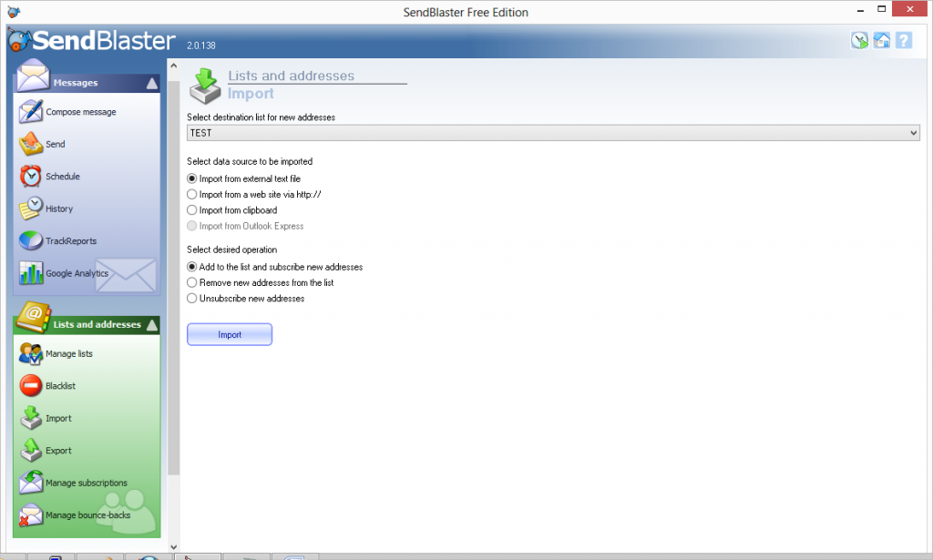Select Import from a web site option
This screenshot has width=933, height=560.
pos(191,195)
